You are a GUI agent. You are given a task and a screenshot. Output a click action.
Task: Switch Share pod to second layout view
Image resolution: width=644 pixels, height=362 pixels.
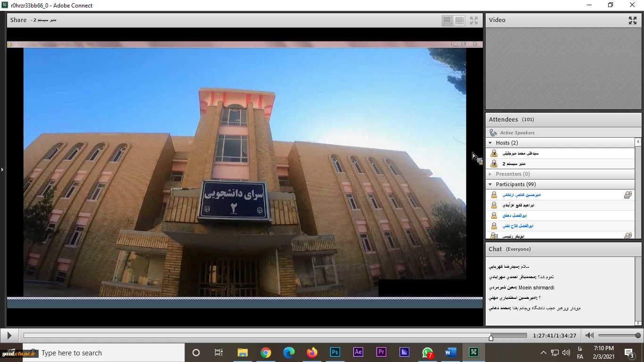[460, 20]
